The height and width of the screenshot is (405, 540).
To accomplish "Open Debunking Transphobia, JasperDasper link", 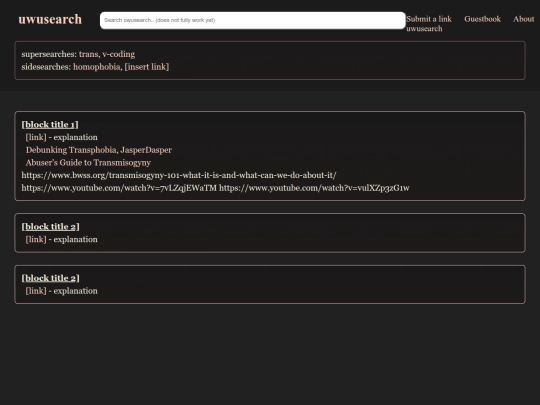I will [99, 150].
